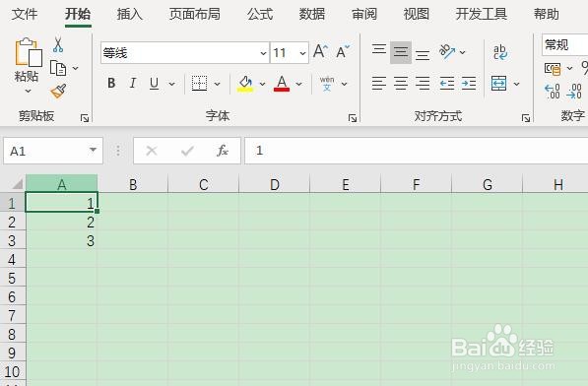Click the Cut scissors icon
This screenshot has height=386, width=588.
(x=58, y=44)
